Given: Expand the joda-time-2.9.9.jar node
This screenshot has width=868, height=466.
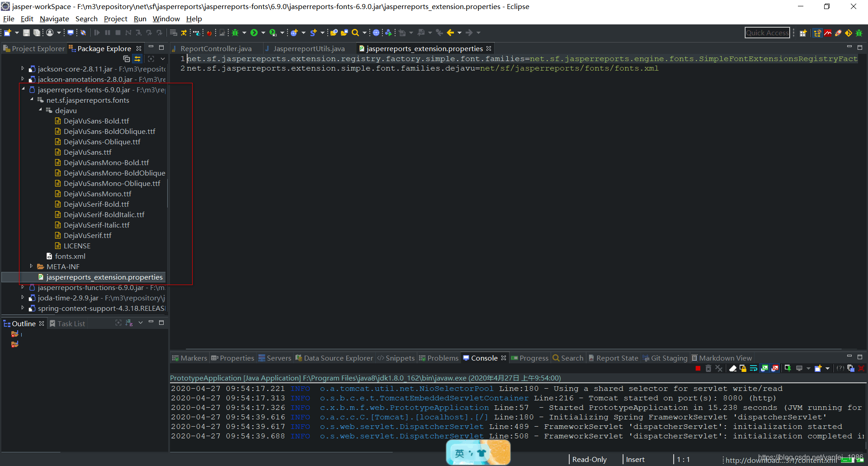Looking at the screenshot, I should [23, 297].
